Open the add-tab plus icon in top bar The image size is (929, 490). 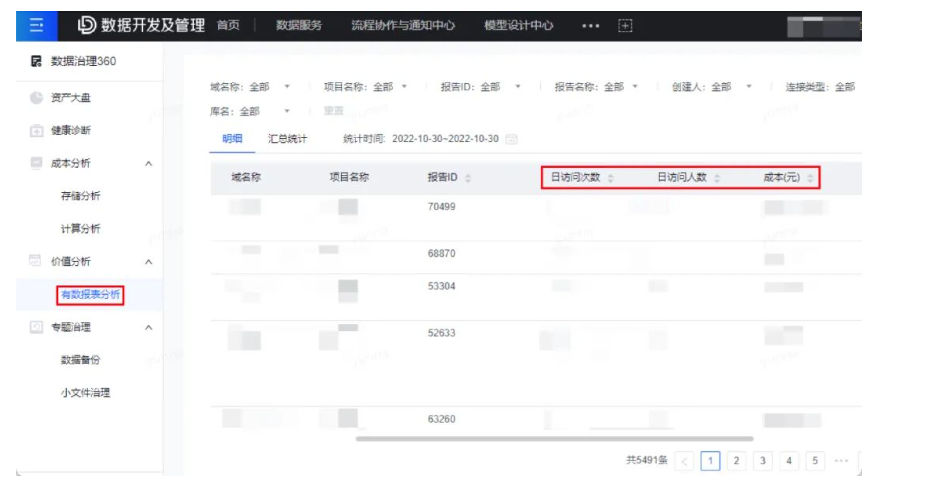[x=625, y=25]
